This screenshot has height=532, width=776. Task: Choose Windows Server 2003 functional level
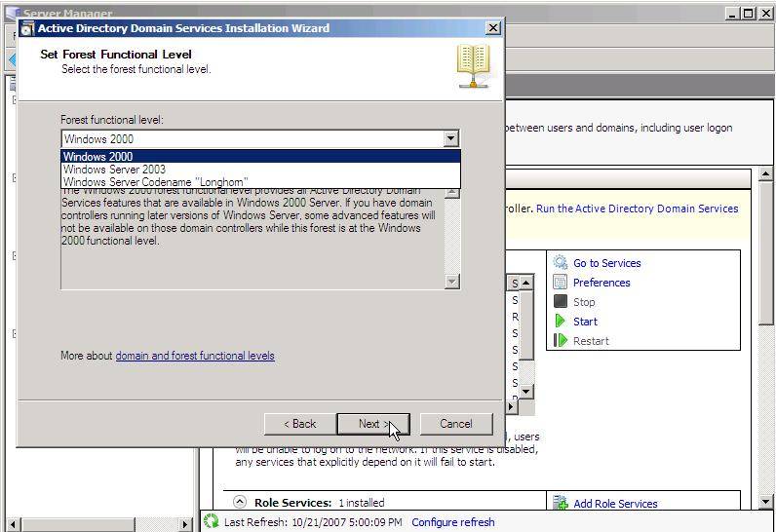[261, 170]
